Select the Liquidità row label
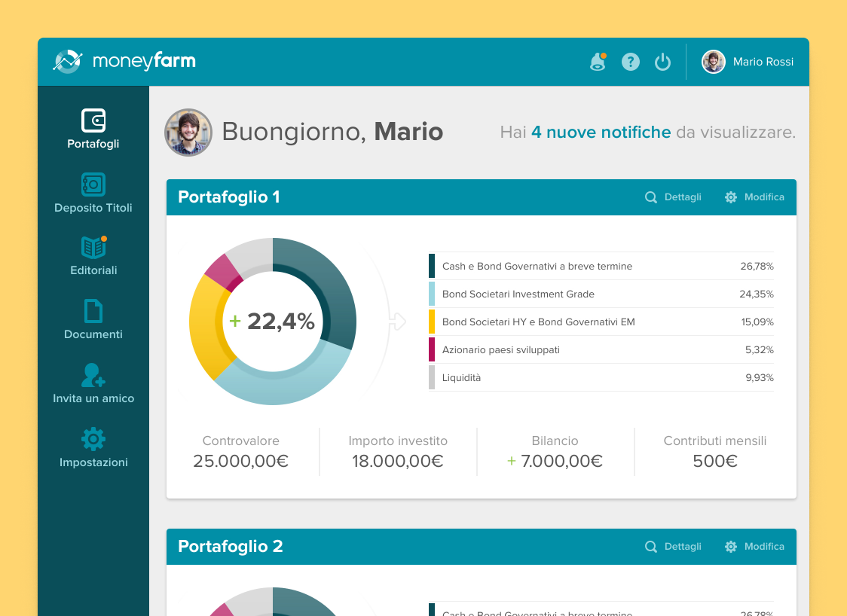This screenshot has height=616, width=847. pos(461,377)
